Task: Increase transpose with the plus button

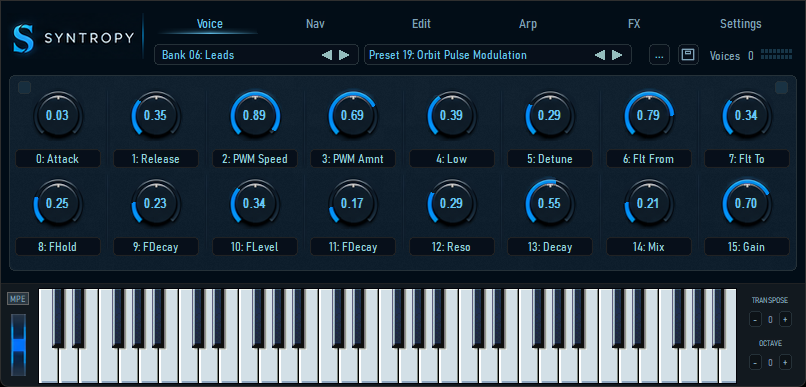Action: tap(785, 320)
